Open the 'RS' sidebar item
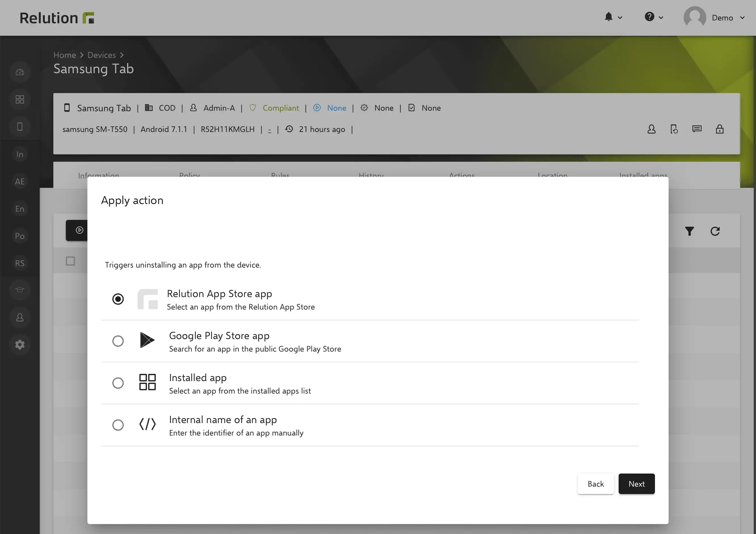Image resolution: width=756 pixels, height=534 pixels. pos(20,263)
